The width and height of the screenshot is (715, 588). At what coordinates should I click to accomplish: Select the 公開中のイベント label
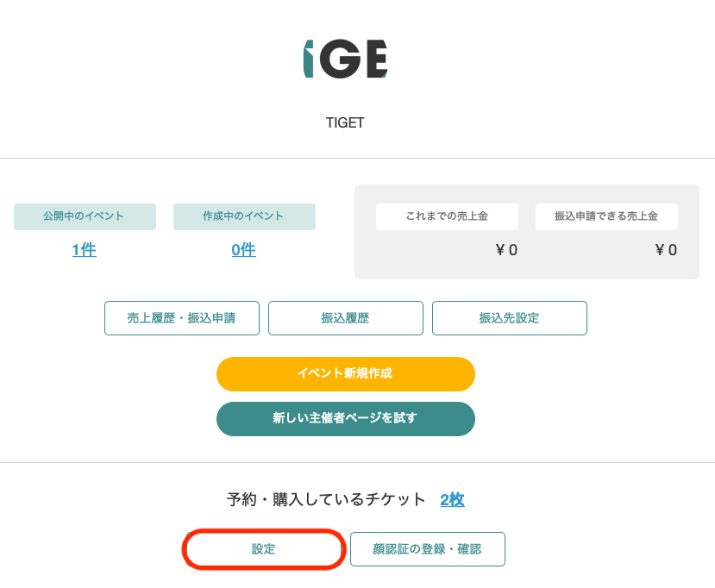point(84,216)
